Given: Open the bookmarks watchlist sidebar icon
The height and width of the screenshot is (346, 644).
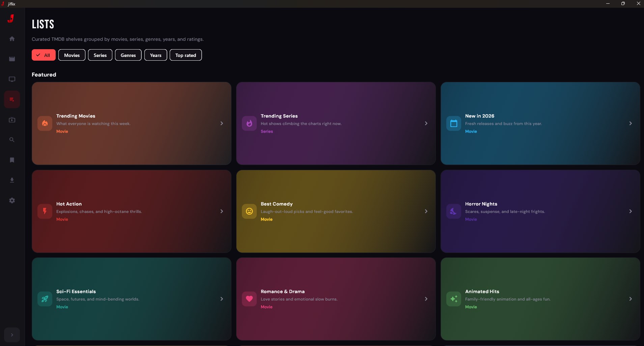Looking at the screenshot, I should click(12, 160).
